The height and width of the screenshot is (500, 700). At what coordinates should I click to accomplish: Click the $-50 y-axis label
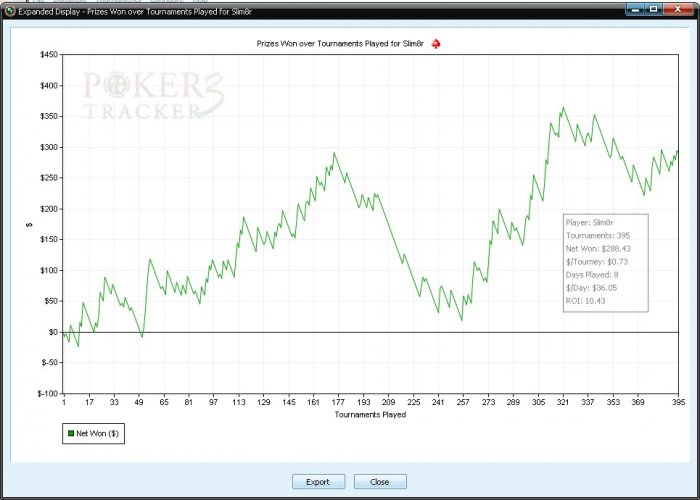coord(50,362)
